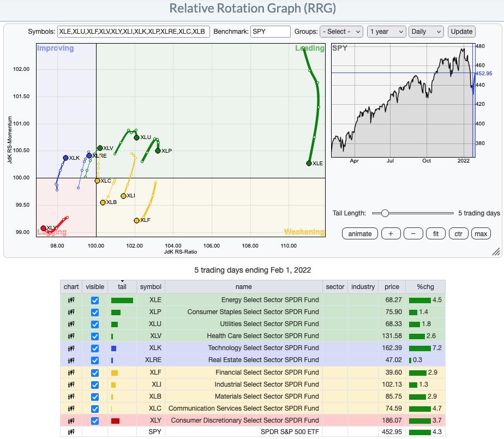Sort table by name column header

(244, 287)
